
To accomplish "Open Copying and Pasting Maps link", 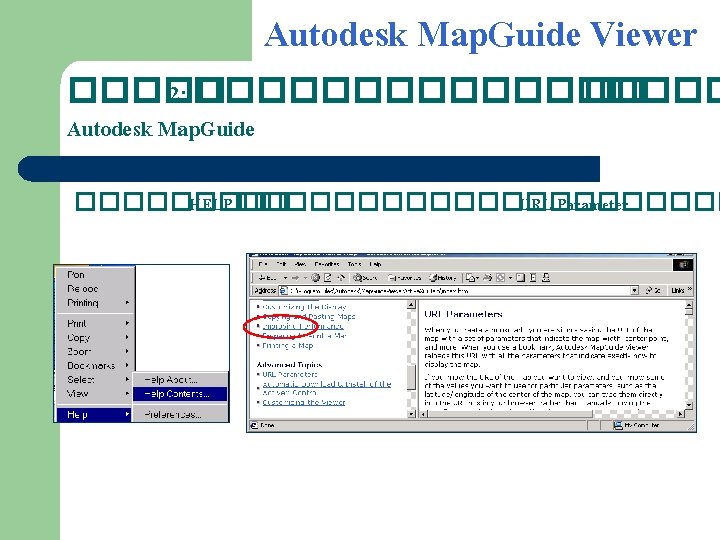I will (x=309, y=316).
